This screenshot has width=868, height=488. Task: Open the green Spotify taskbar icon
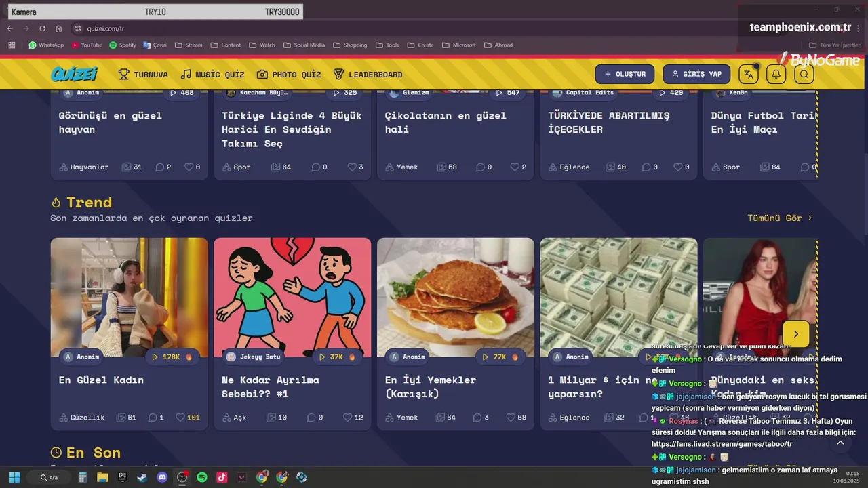(x=202, y=477)
